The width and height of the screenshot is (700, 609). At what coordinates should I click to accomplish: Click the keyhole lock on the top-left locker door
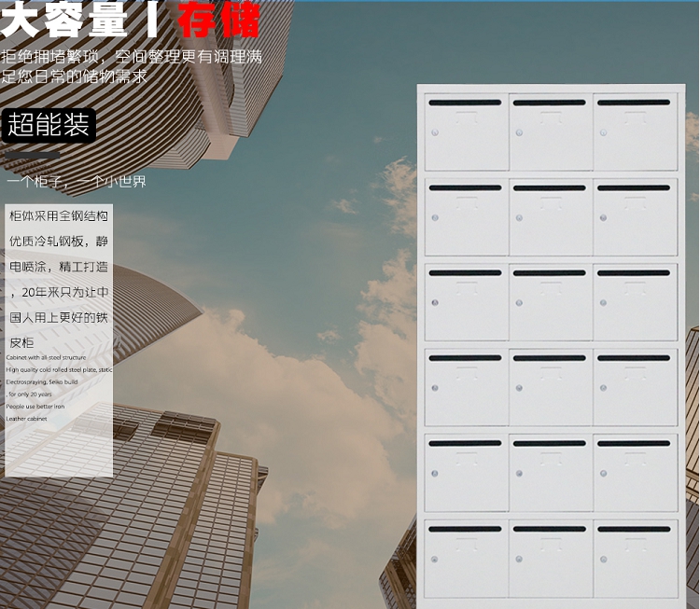coord(435,132)
